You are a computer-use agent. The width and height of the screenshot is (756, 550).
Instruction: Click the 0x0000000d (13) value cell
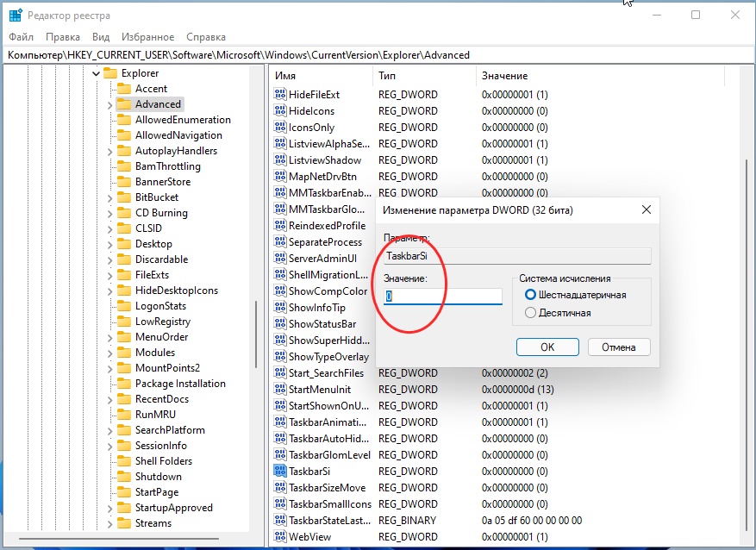pyautogui.click(x=517, y=389)
